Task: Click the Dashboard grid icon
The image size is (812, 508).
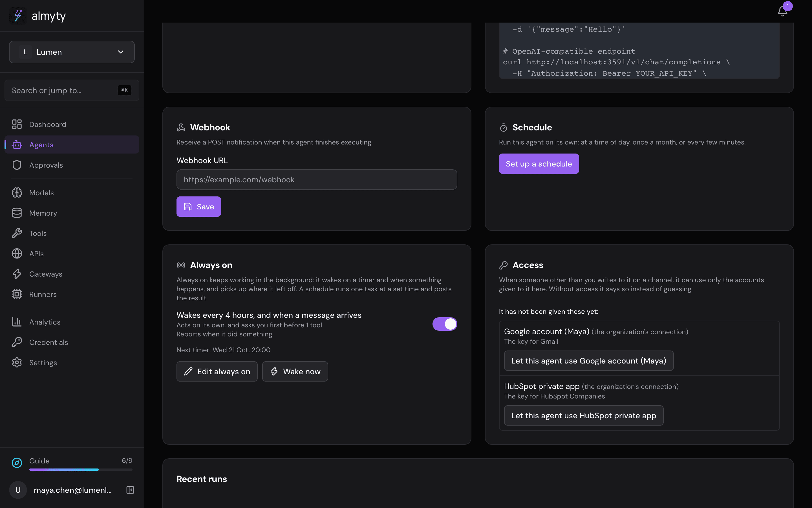Action: point(17,124)
